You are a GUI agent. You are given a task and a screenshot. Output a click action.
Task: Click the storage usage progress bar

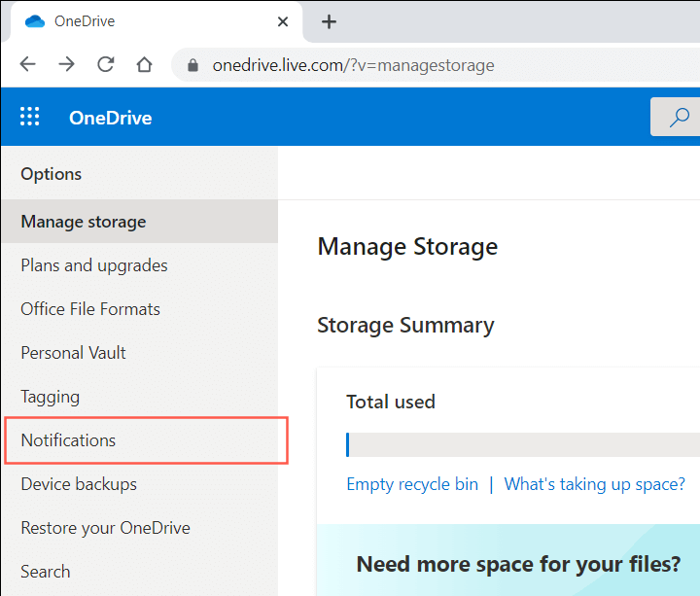pyautogui.click(x=523, y=445)
